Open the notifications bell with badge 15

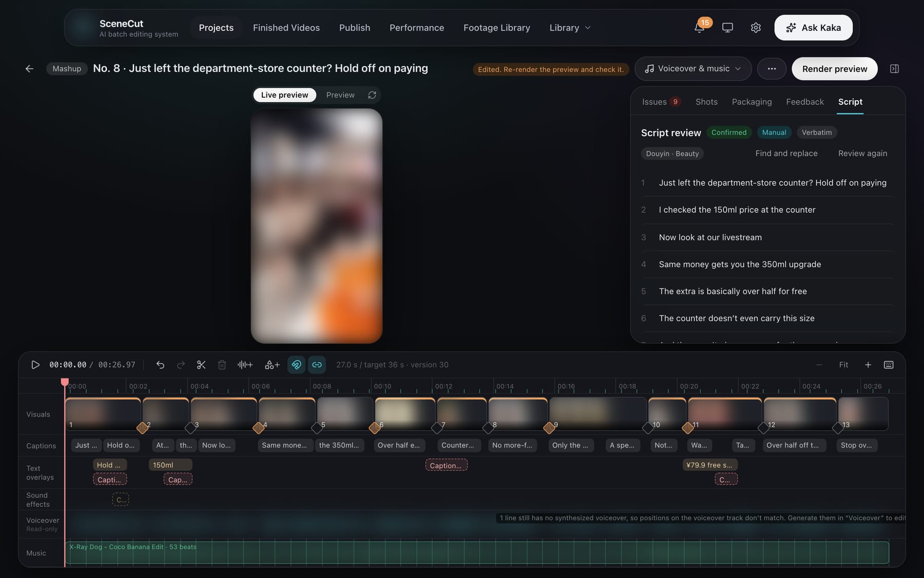pyautogui.click(x=700, y=28)
